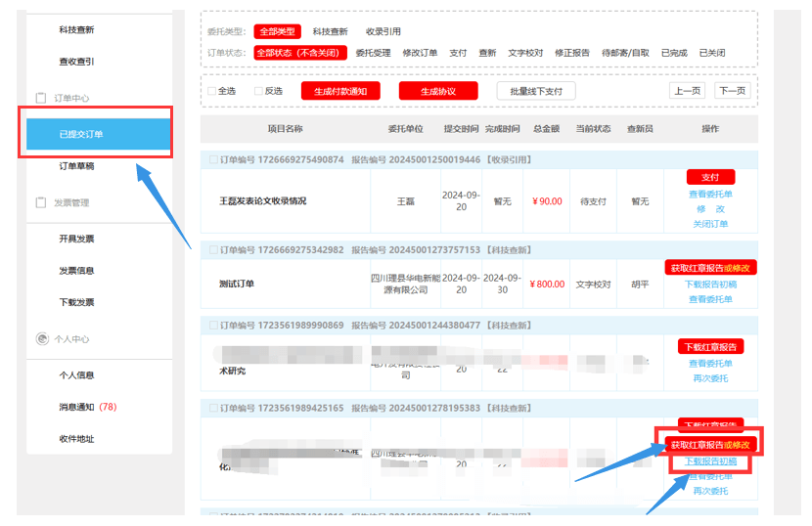This screenshot has width=812, height=526.
Task: Filter by 科技查新 entrust type
Action: [330, 32]
